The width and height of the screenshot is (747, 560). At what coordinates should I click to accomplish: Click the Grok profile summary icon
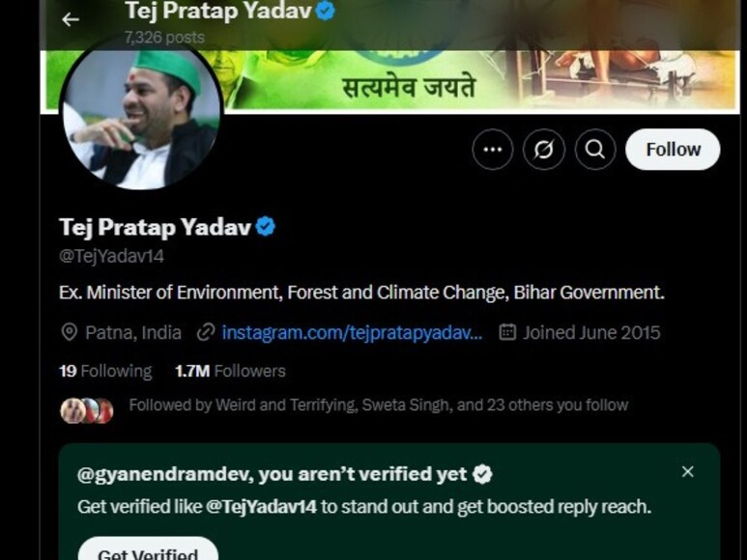pos(543,150)
